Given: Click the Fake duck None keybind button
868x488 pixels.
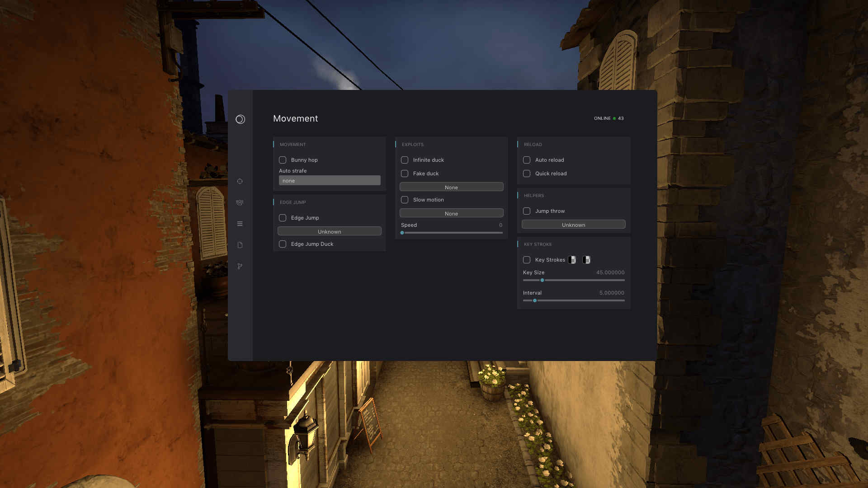Looking at the screenshot, I should [x=451, y=187].
